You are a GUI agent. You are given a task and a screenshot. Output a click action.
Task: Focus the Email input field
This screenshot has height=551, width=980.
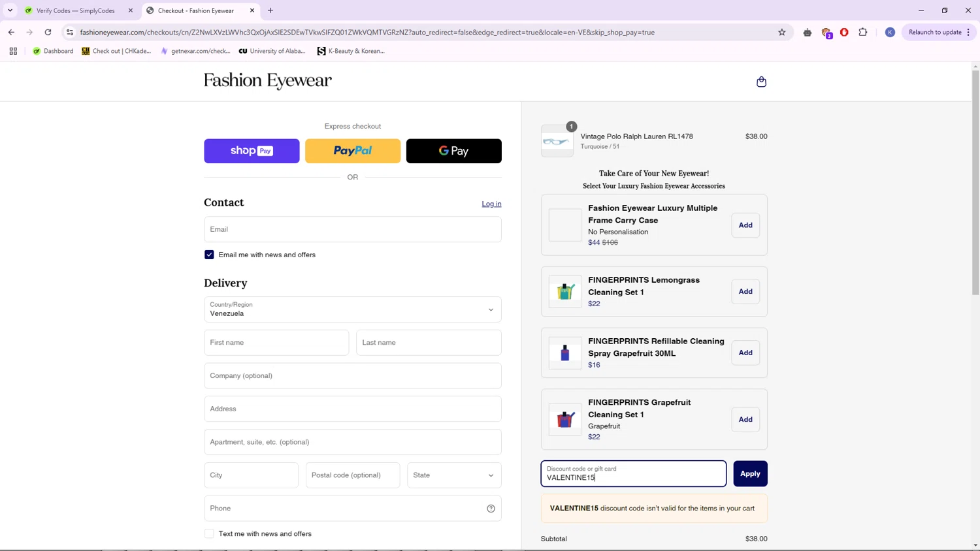pos(353,229)
